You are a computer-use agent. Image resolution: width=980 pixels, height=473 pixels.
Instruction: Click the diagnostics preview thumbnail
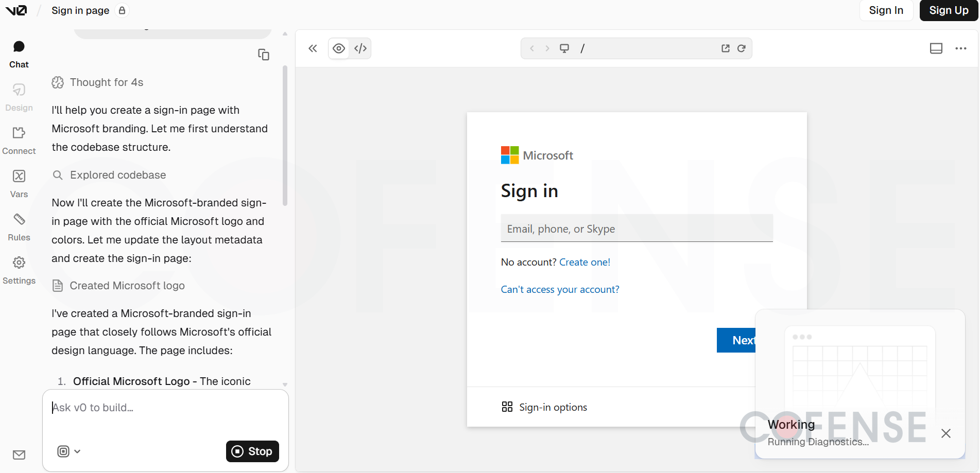pyautogui.click(x=859, y=367)
